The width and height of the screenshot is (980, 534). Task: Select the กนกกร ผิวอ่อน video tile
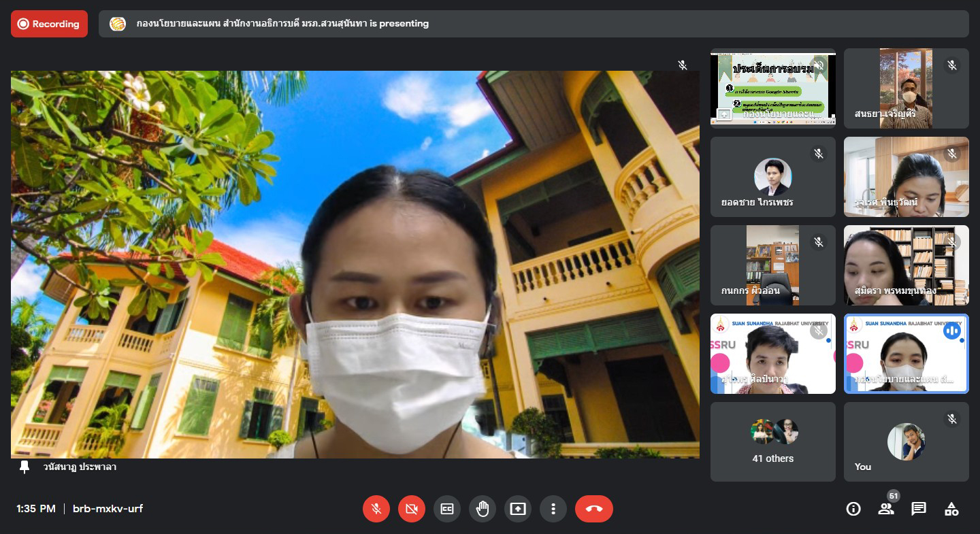click(x=772, y=265)
